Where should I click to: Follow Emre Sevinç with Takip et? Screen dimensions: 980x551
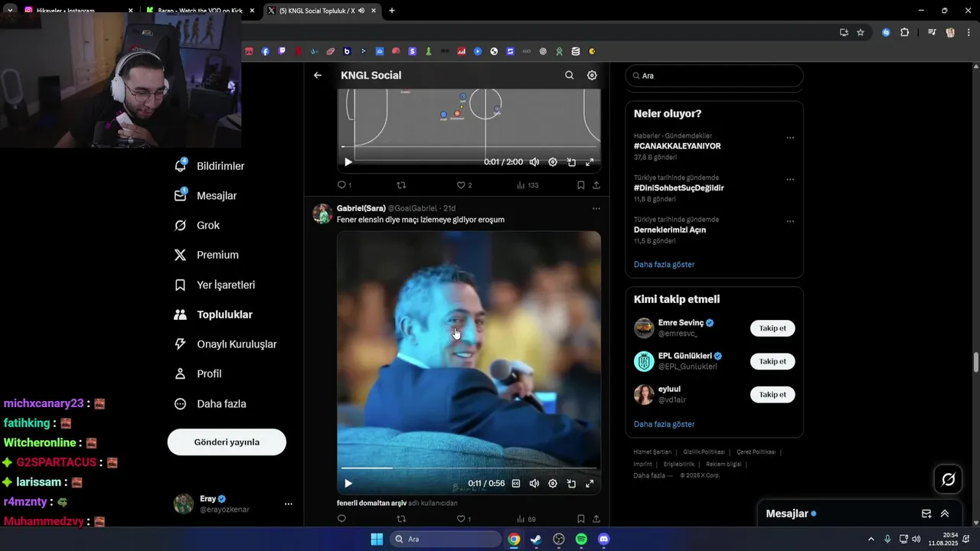click(773, 328)
